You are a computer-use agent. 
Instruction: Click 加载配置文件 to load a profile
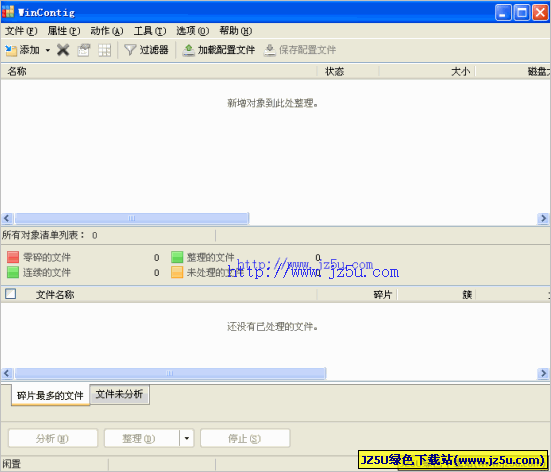point(219,50)
